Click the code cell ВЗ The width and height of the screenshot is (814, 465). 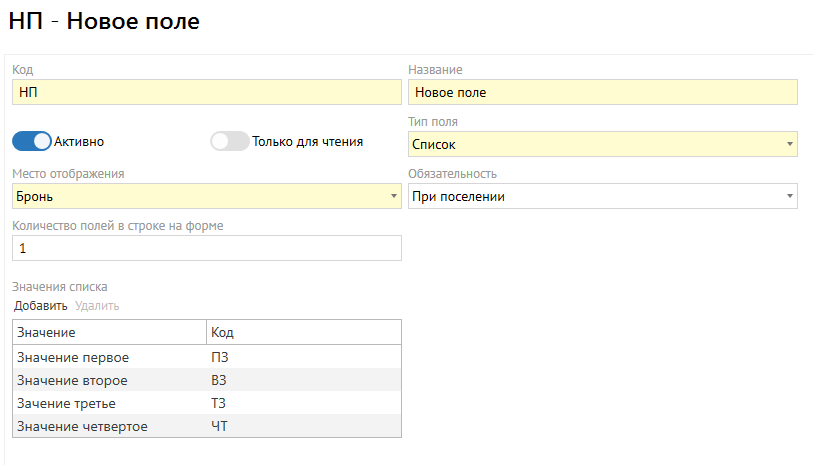click(302, 380)
